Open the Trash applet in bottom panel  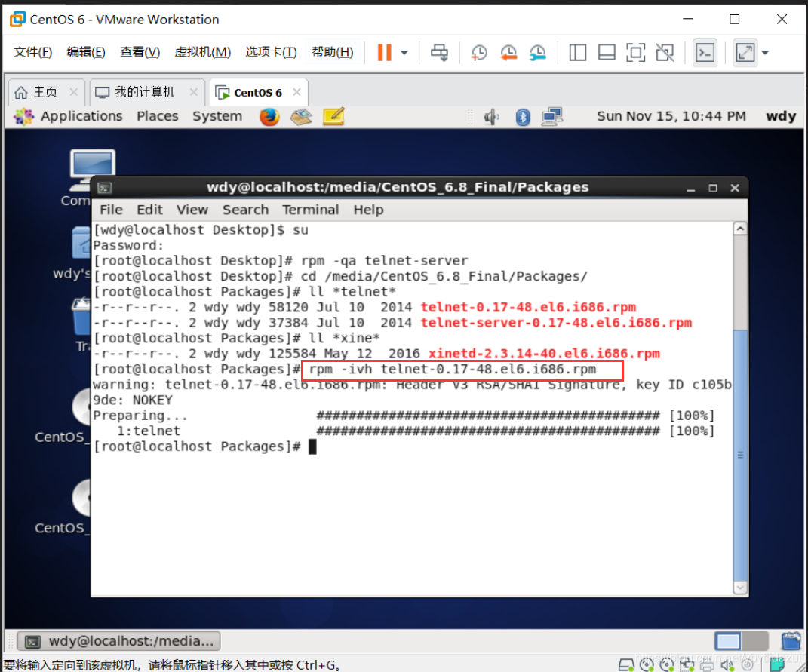coord(791,642)
